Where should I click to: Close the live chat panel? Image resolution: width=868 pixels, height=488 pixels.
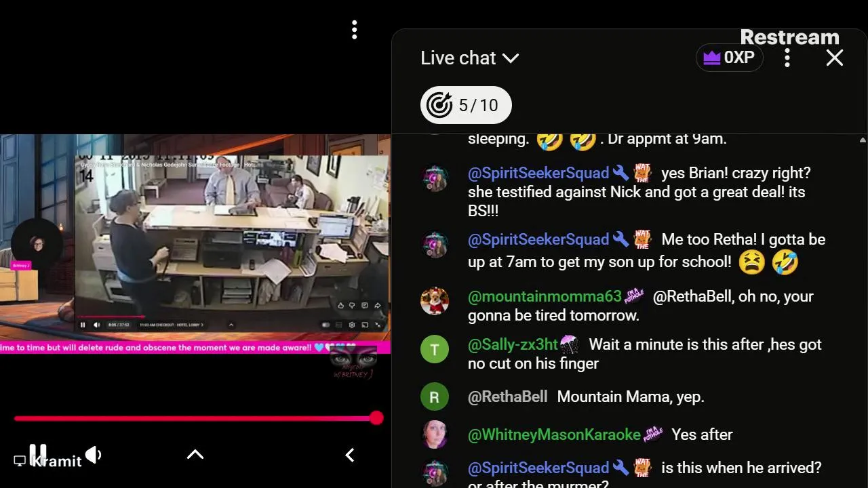pyautogui.click(x=835, y=58)
